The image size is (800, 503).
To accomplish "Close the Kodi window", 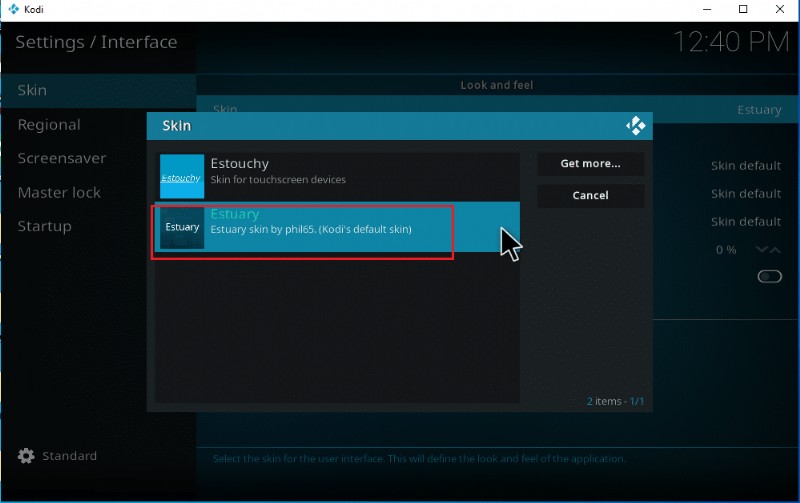I will coord(780,9).
